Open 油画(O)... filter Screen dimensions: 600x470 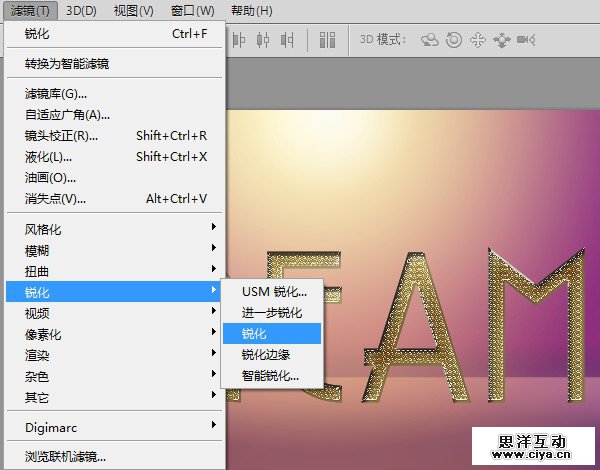click(x=114, y=178)
